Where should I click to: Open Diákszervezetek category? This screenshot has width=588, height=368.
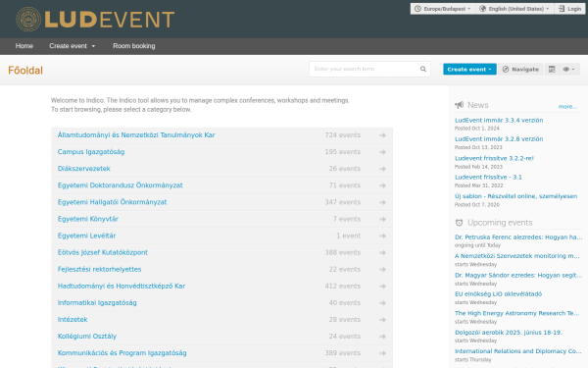tap(84, 169)
